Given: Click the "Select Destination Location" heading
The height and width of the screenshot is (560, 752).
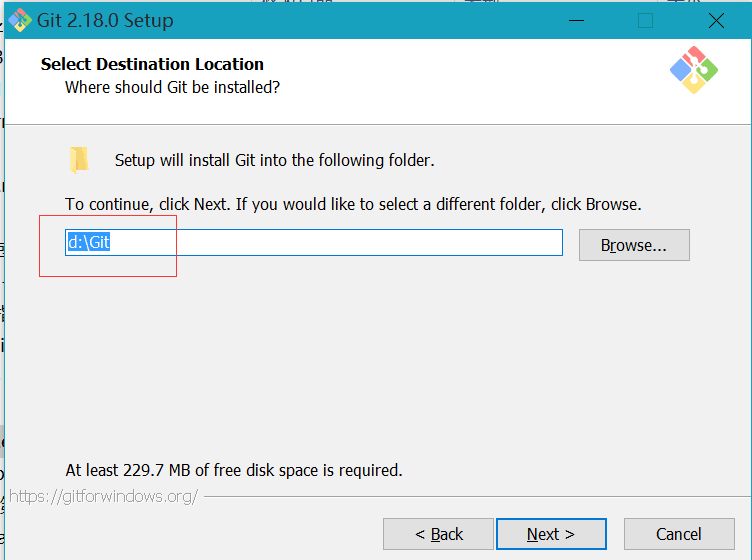Looking at the screenshot, I should (x=152, y=64).
